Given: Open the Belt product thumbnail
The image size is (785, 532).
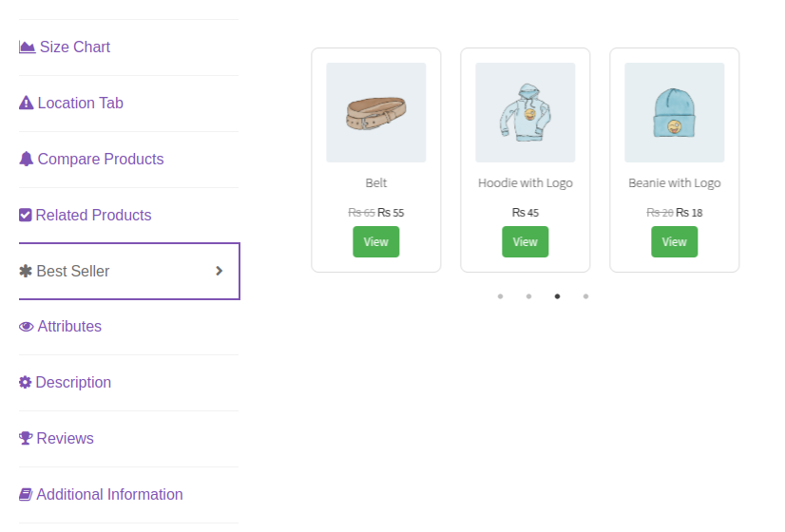Looking at the screenshot, I should 376,113.
